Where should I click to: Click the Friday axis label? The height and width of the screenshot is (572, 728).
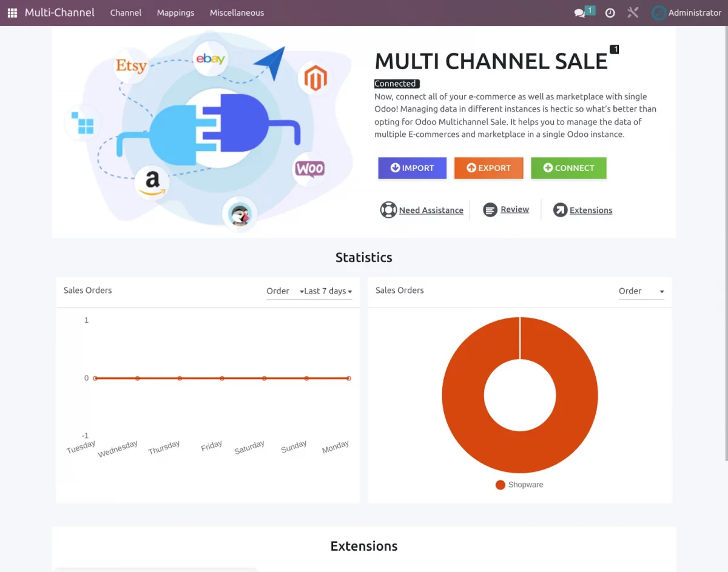[x=211, y=446]
